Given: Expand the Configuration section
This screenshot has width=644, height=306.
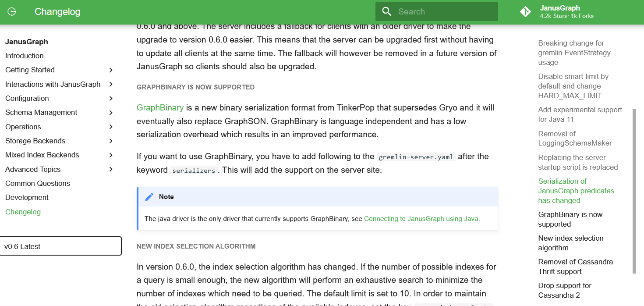Looking at the screenshot, I should 111,98.
